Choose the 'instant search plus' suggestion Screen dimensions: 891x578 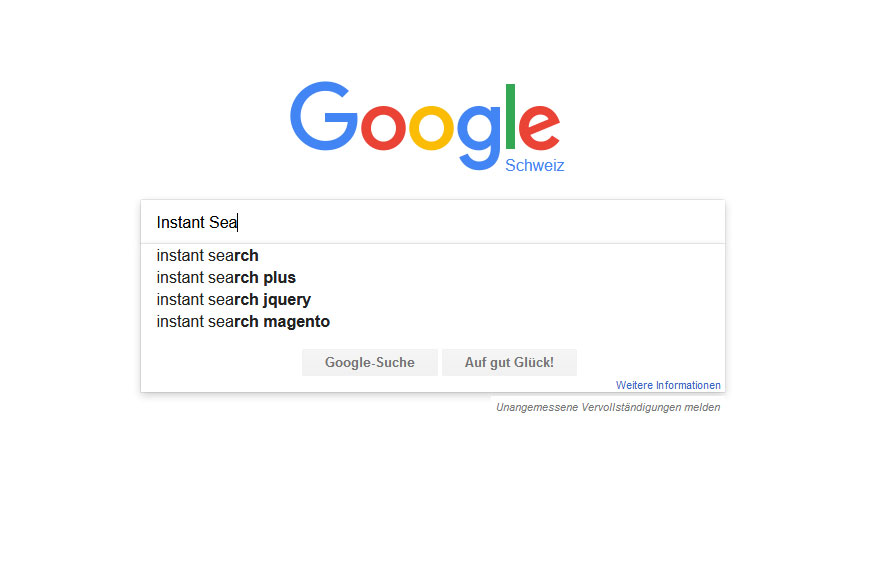tap(433, 277)
